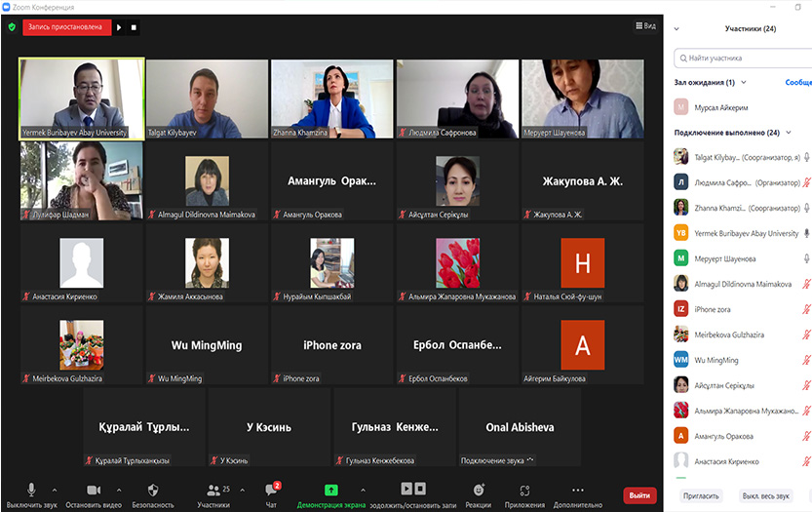Open the Chat panel icon

coord(271,490)
